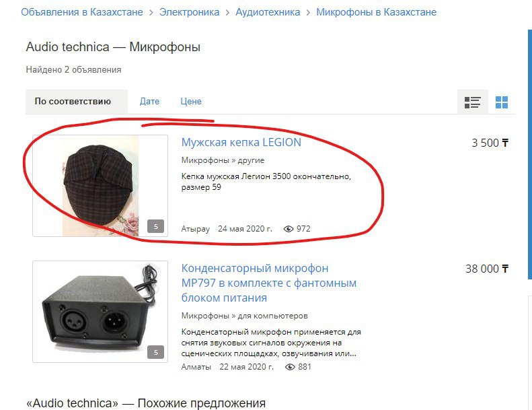Open Микрофоны в Казахстане breadcrumb link

(x=376, y=12)
